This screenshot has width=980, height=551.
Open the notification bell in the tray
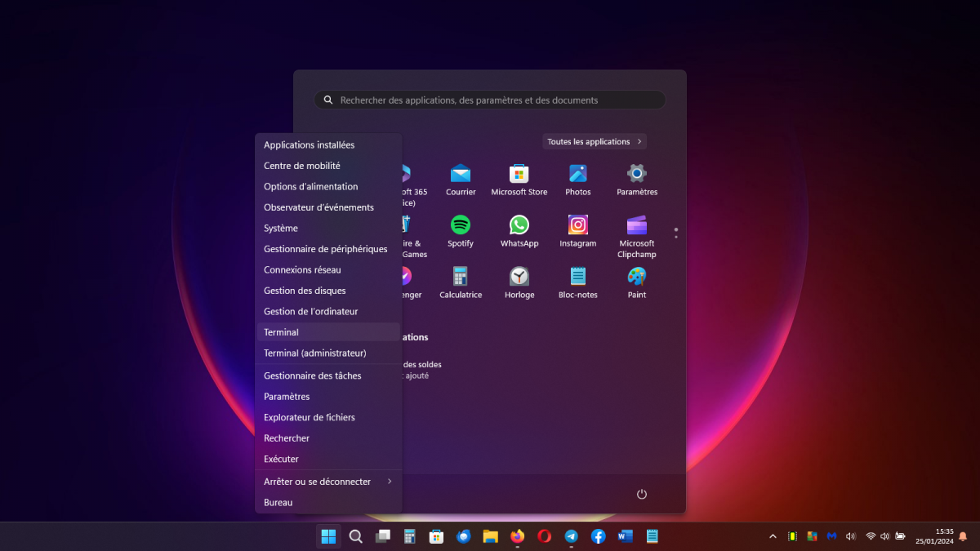(x=963, y=536)
